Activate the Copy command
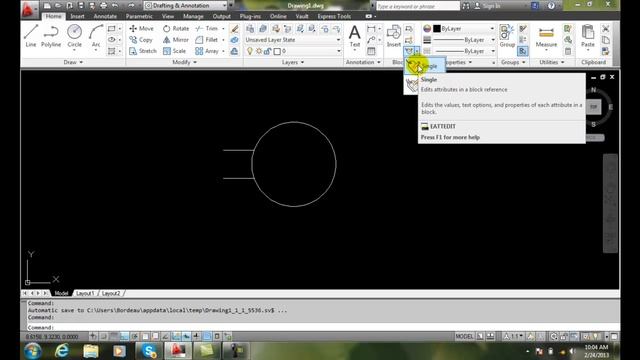640x360 pixels. (x=141, y=40)
